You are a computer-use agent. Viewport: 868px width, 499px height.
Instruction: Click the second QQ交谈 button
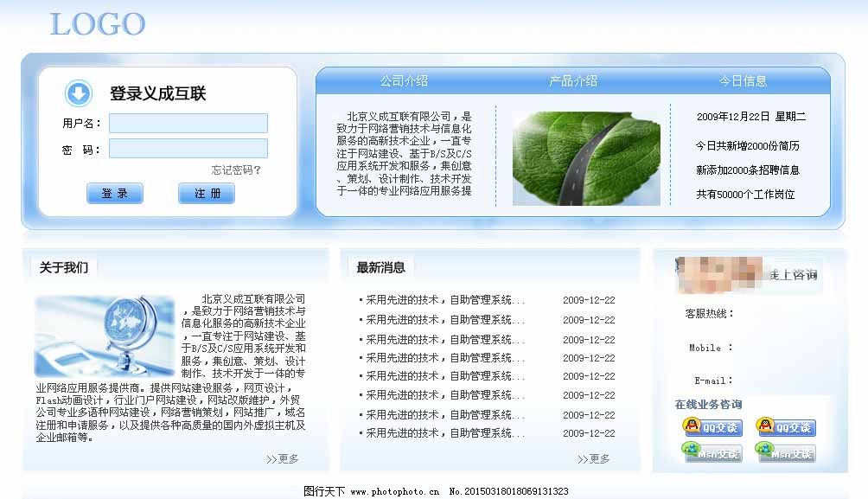point(786,427)
